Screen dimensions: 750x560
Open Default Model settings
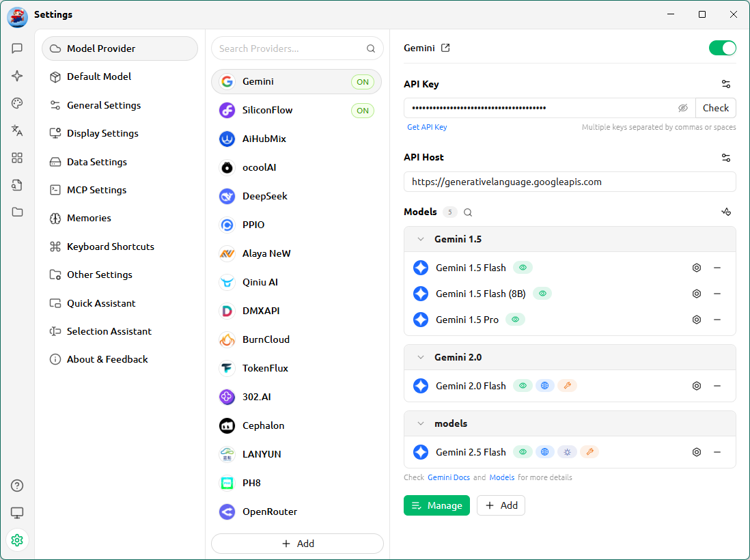coord(120,76)
